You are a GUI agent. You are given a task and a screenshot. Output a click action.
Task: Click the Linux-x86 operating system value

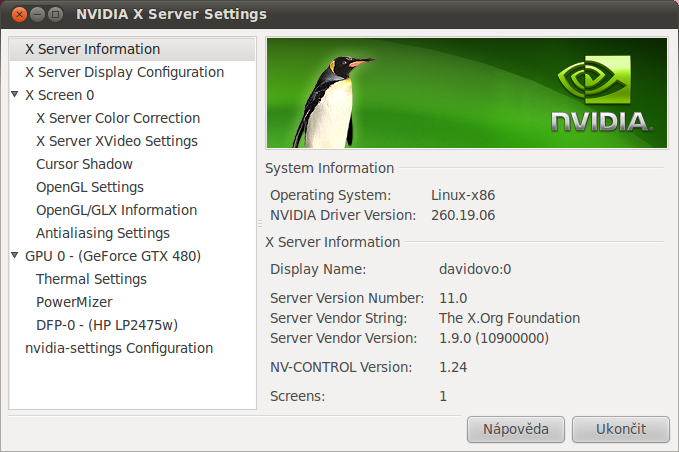(463, 195)
